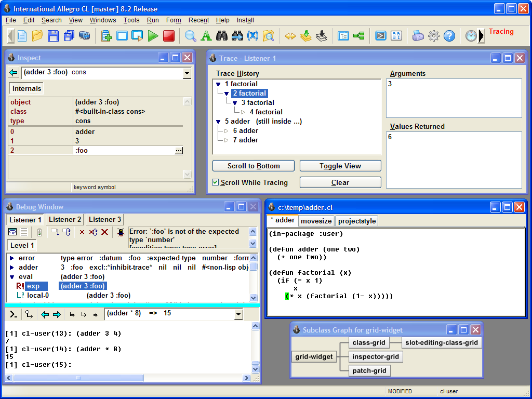Viewport: 532px width, 399px height.
Task: Click the red Stop icon
Action: point(169,36)
